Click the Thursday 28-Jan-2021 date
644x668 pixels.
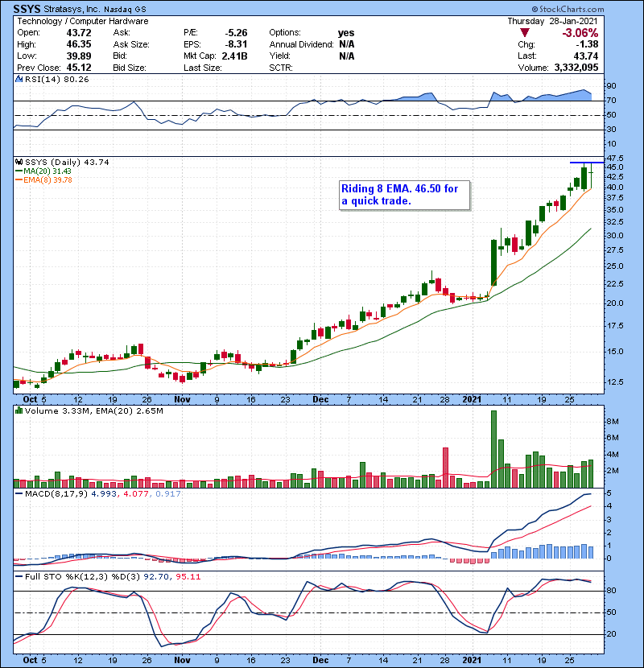click(553, 21)
